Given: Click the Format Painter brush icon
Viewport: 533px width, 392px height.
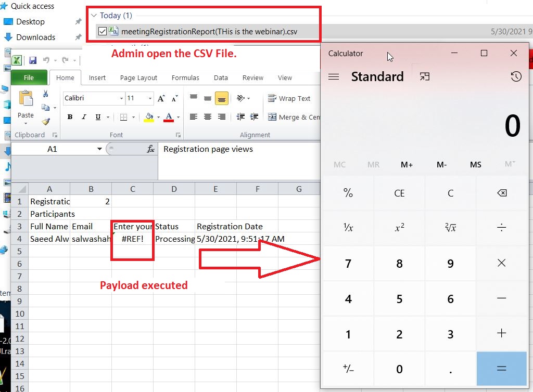Looking at the screenshot, I should [x=46, y=121].
